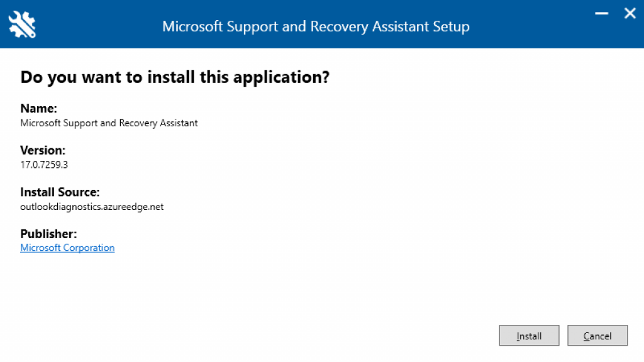Click the outlookdiagnostics.azureedge.net source text
The image size is (644, 362).
point(92,207)
